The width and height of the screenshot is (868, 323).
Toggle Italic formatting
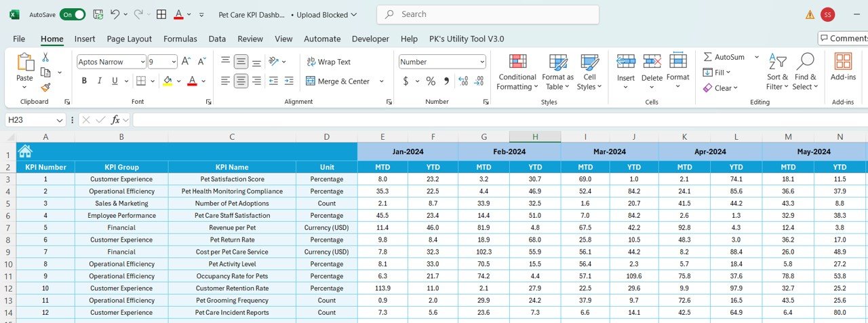[100, 81]
